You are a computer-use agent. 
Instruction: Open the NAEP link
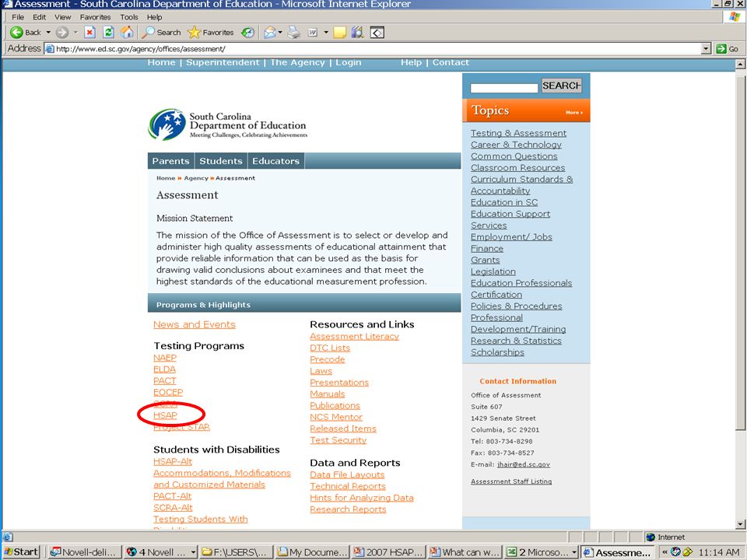[x=165, y=358]
